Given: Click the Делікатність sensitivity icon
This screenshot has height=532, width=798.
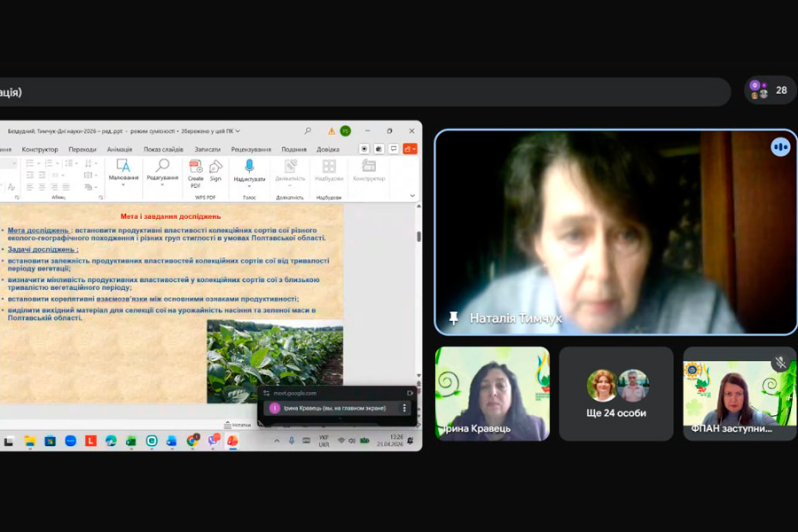Looking at the screenshot, I should click(x=290, y=170).
